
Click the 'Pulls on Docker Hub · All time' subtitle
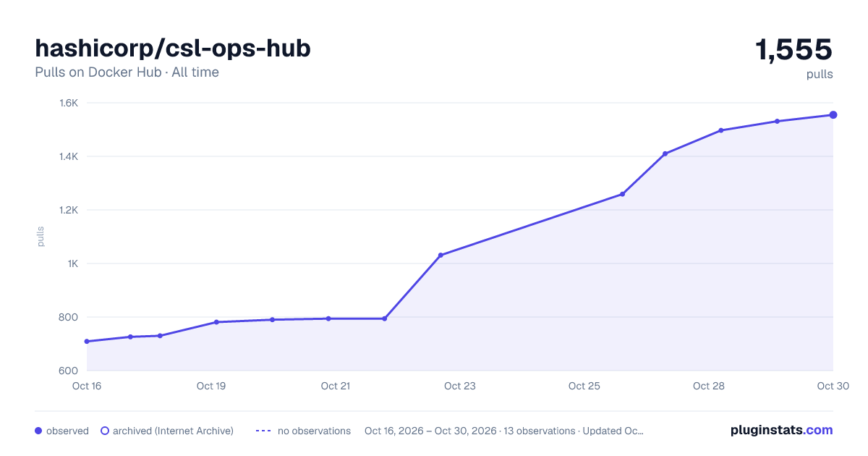pos(127,72)
